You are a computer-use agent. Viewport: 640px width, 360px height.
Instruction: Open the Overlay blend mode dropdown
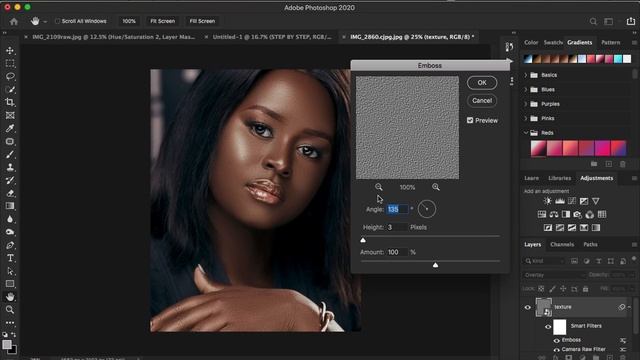pos(554,275)
